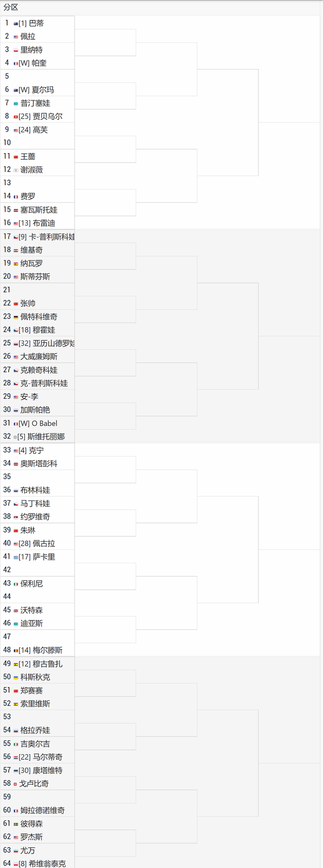This screenshot has width=323, height=868.
Task: Click the flag icon next to 彼得森
Action: click(16, 824)
